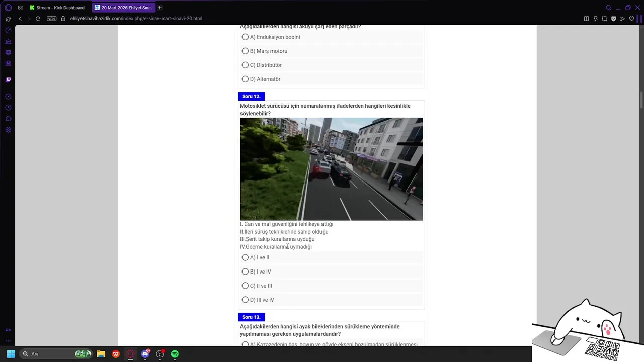This screenshot has width=644, height=362.
Task: Open the ad blocker shield icon
Action: 613,19
